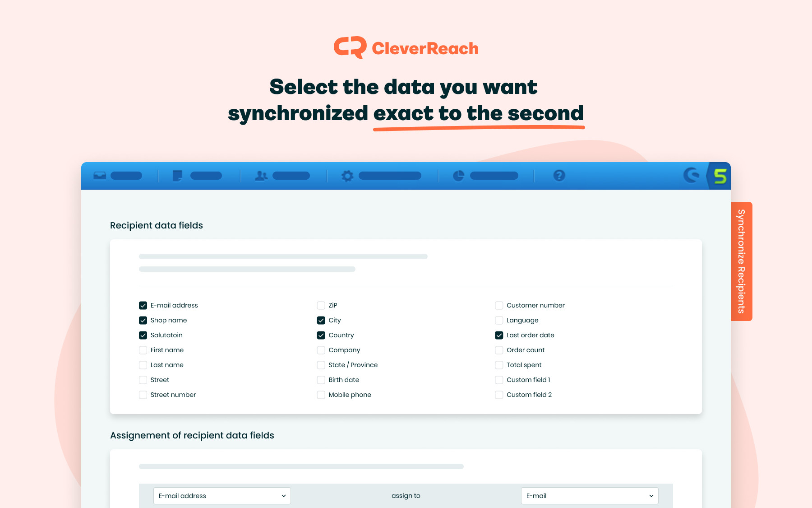Click 'Assignement of recipient data fields' heading
Viewport: 812px width, 508px height.
[x=192, y=435]
